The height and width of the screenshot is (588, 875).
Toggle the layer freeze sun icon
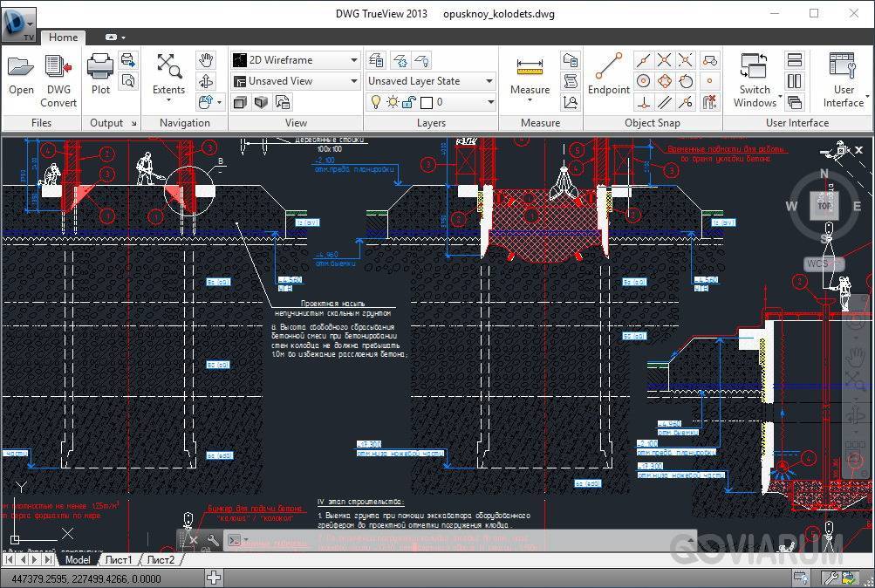[x=393, y=102]
